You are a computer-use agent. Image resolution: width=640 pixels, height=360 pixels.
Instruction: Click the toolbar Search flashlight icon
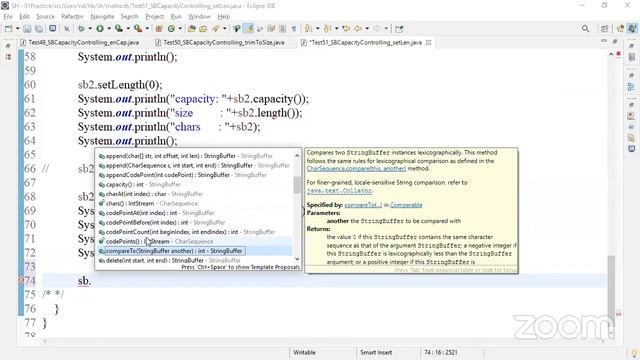[216, 29]
